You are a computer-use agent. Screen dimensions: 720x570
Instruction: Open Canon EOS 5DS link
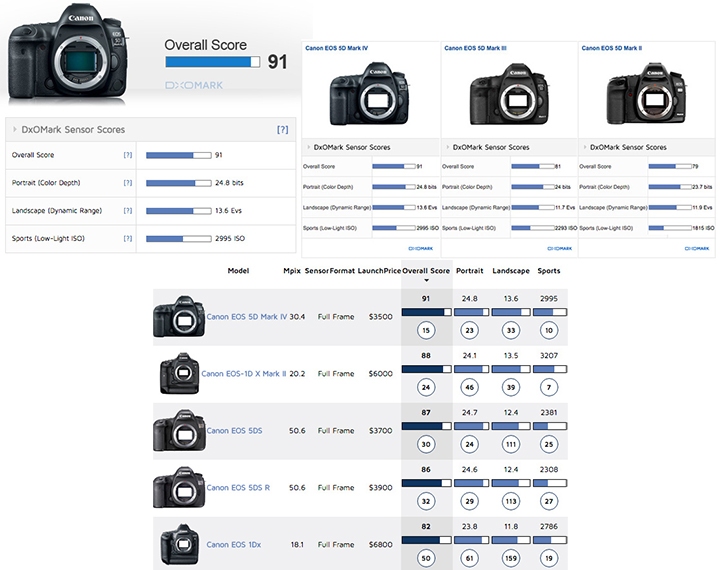click(x=234, y=431)
